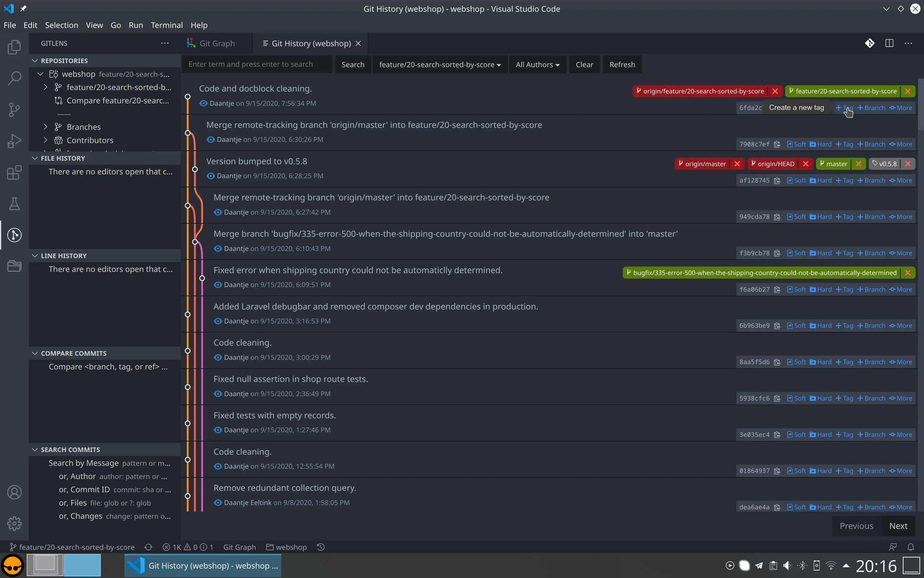The width and height of the screenshot is (924, 578).
Task: Open errors and warnings status indicator
Action: [188, 547]
